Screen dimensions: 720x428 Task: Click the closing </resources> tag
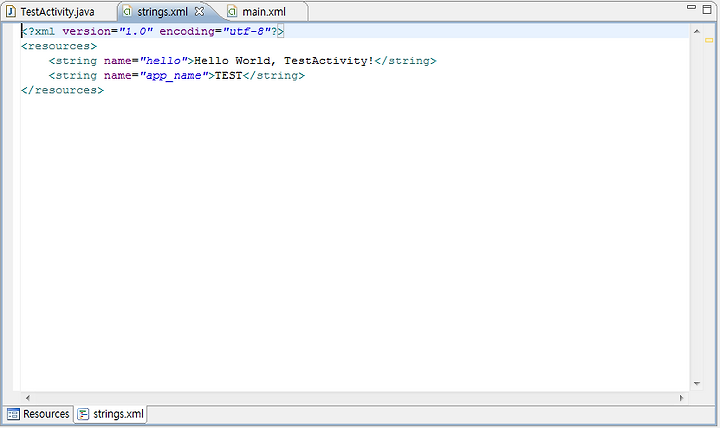pyautogui.click(x=62, y=90)
